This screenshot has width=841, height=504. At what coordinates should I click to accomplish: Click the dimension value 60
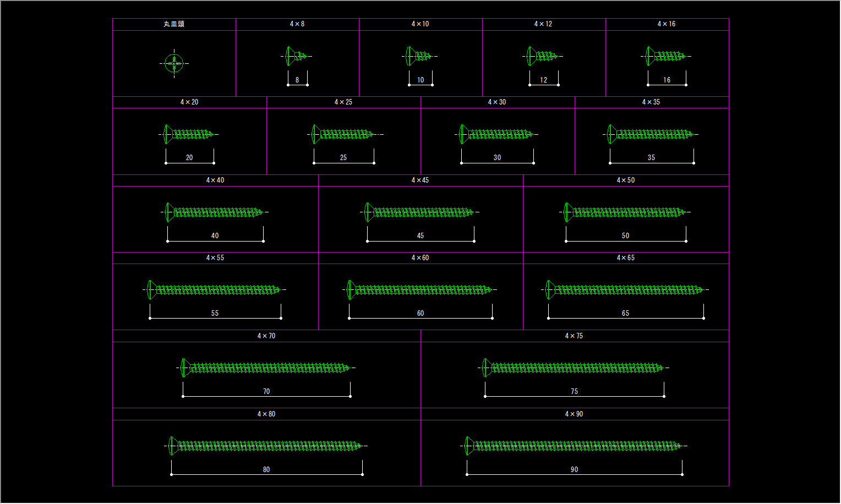(x=420, y=314)
